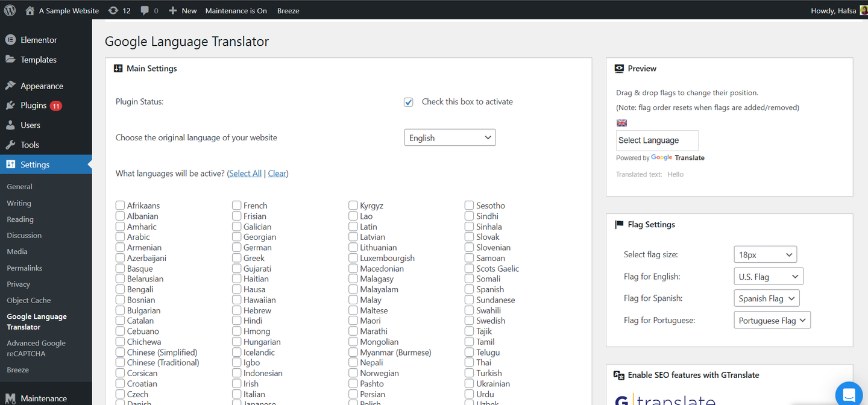Screen dimensions: 868x405
Task: Open the site home icon
Action: [30, 10]
